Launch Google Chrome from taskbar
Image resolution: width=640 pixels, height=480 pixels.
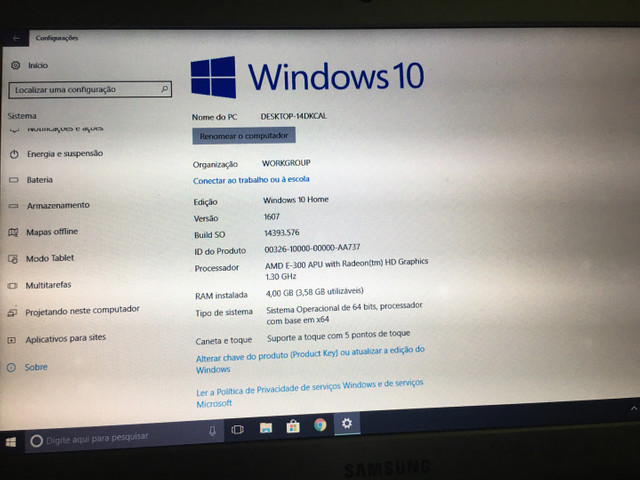320,425
